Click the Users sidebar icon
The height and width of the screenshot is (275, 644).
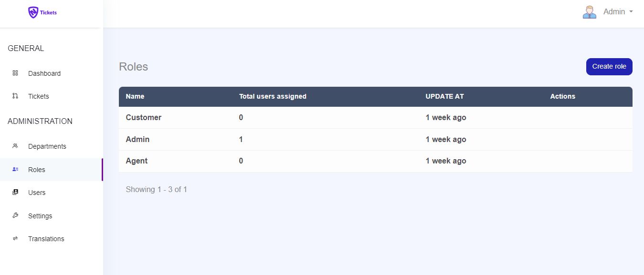coord(15,192)
